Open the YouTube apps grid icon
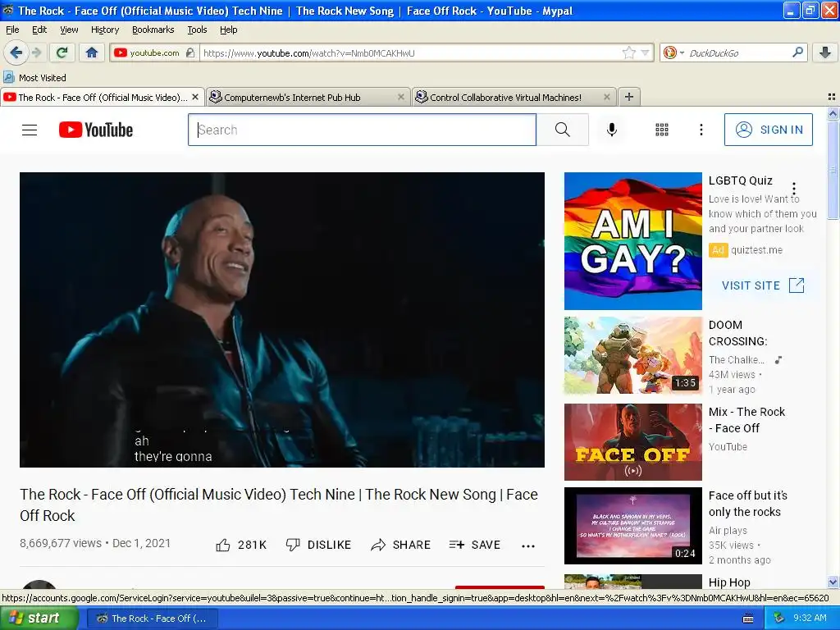The image size is (840, 630). tap(662, 130)
